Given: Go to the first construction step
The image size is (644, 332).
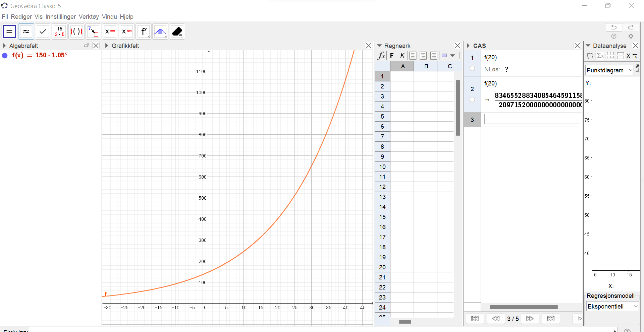Looking at the screenshot, I should [x=475, y=319].
